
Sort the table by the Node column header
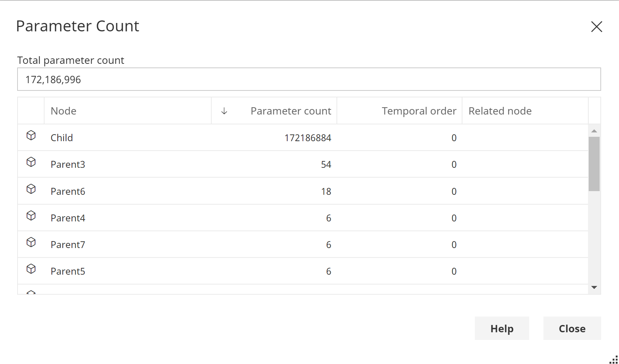[x=63, y=111]
